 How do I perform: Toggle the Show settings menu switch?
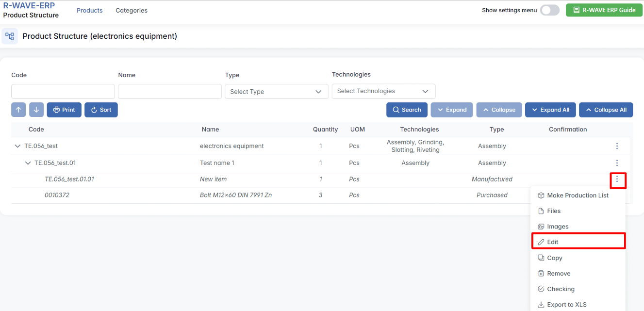point(549,10)
